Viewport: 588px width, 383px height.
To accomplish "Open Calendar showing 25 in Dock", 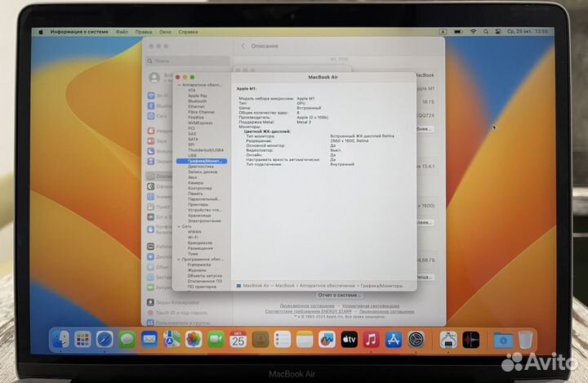I will coord(238,340).
